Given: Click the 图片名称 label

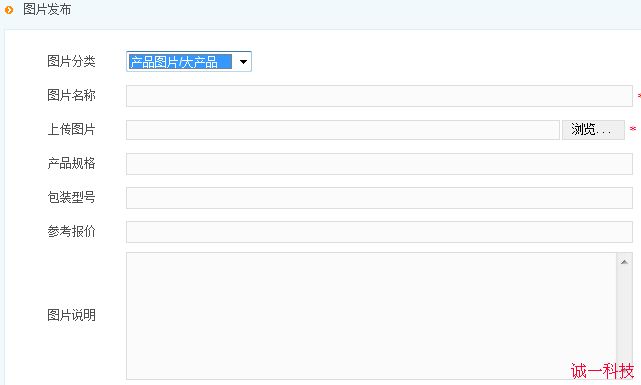Looking at the screenshot, I should pos(72,95).
